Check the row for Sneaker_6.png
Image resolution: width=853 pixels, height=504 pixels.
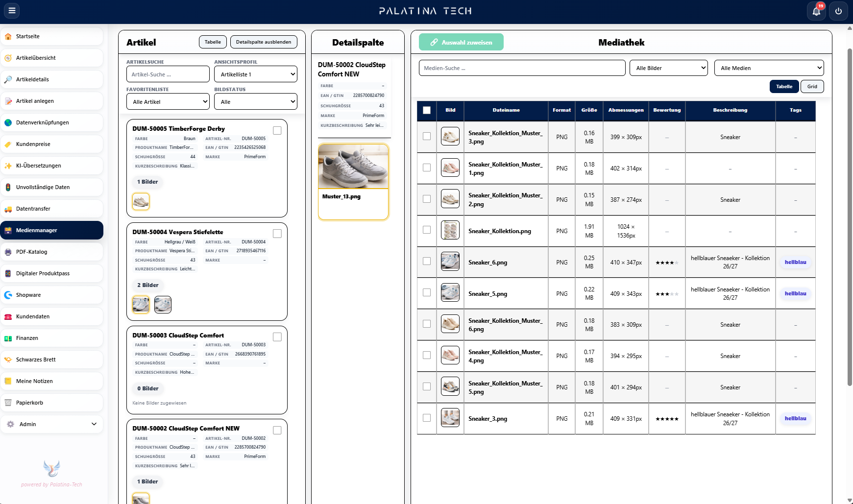(427, 261)
